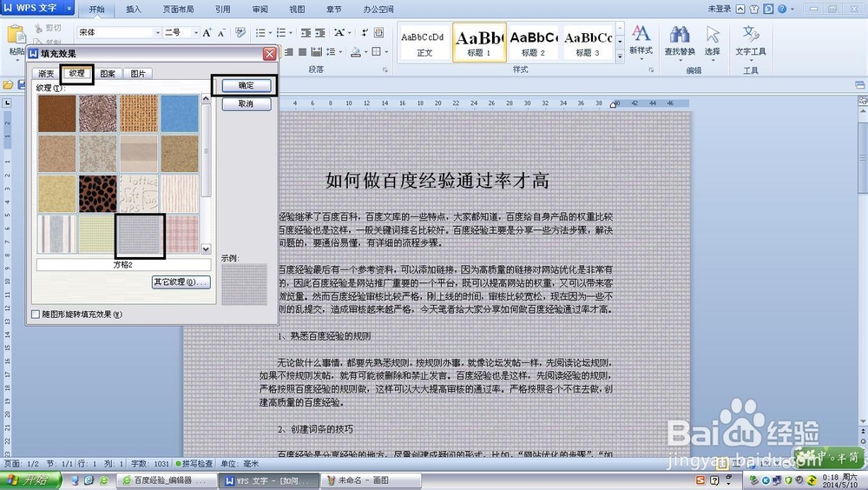Decrease font size with the small A icon
The image size is (868, 490).
pos(220,33)
